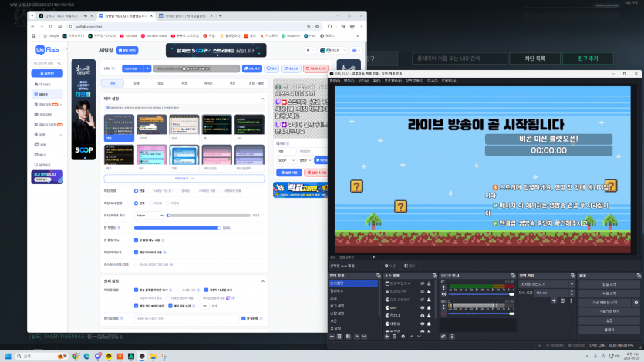Uncheck 채팅 미리보기 사용 checkbox
644x362 pixels.
pyautogui.click(x=136, y=252)
